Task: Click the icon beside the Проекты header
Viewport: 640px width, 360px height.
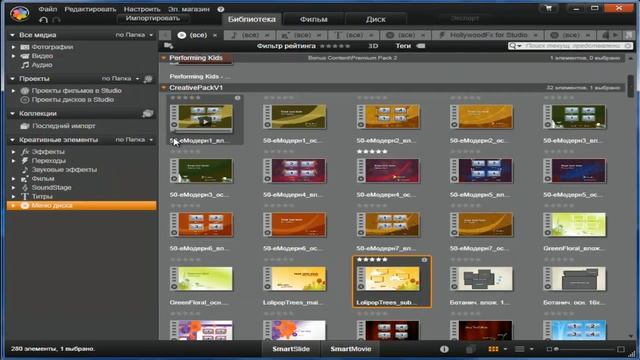Action: (148, 78)
